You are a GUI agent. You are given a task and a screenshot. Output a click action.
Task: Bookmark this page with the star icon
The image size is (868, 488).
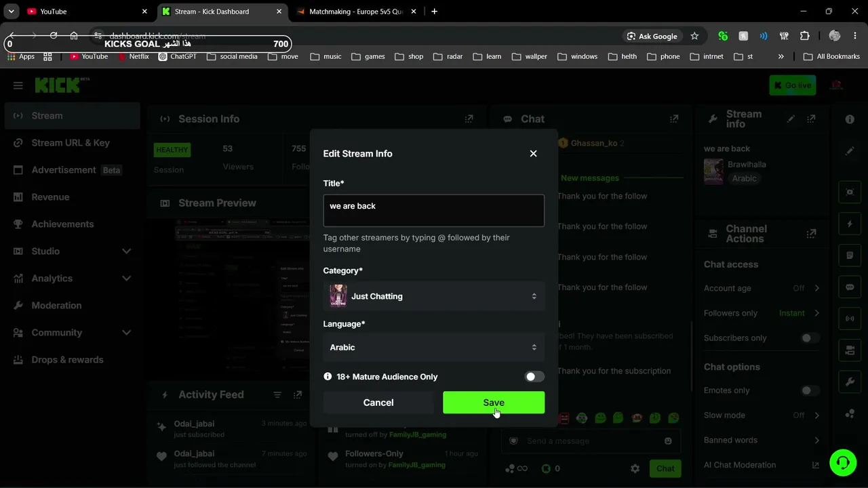(x=694, y=36)
